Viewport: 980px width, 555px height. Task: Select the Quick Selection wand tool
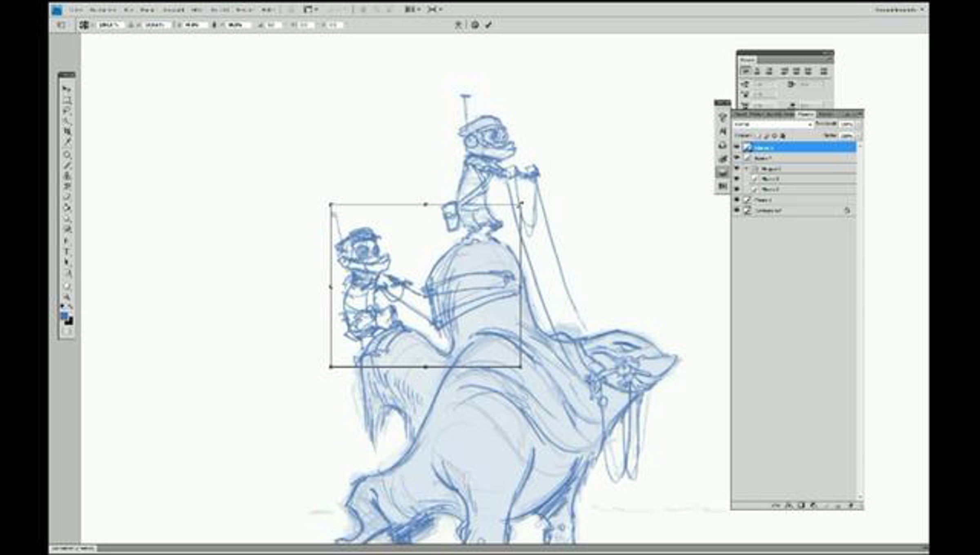point(67,121)
